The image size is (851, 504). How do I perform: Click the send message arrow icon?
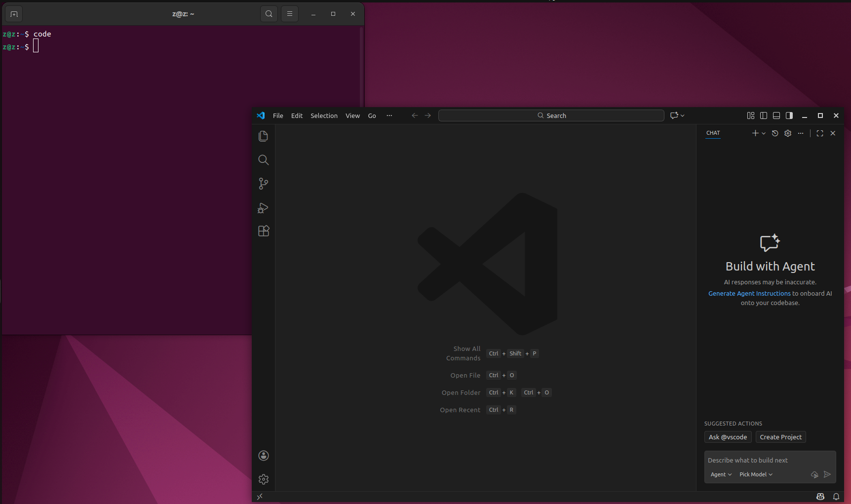click(827, 474)
